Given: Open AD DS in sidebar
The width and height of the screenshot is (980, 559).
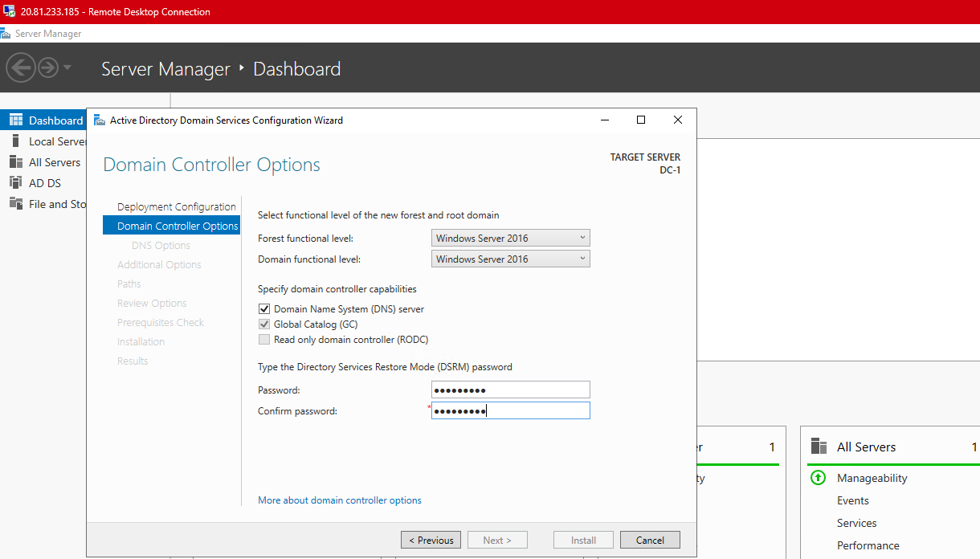Looking at the screenshot, I should pyautogui.click(x=44, y=183).
